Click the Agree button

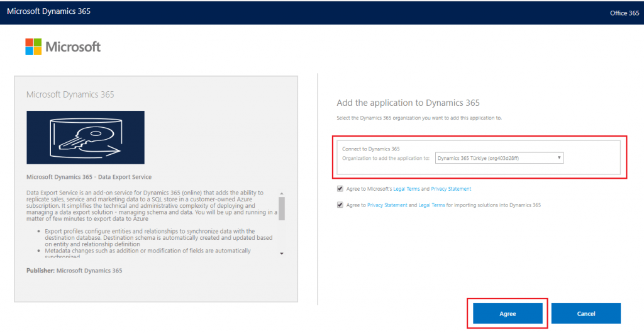[508, 313]
